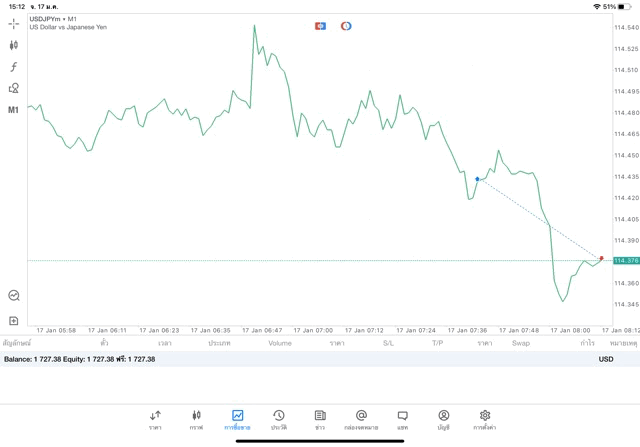This screenshot has height=447, width=640.
Task: Open the indicators (f) tool
Action: click(x=14, y=67)
